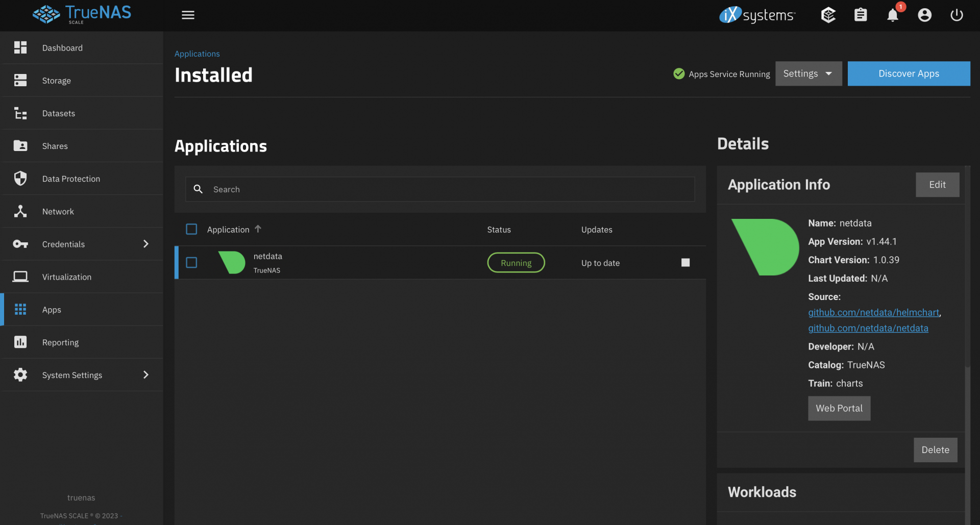Screen dimensions: 980x525
Task: Toggle the hamburger sidebar menu
Action: tap(188, 15)
